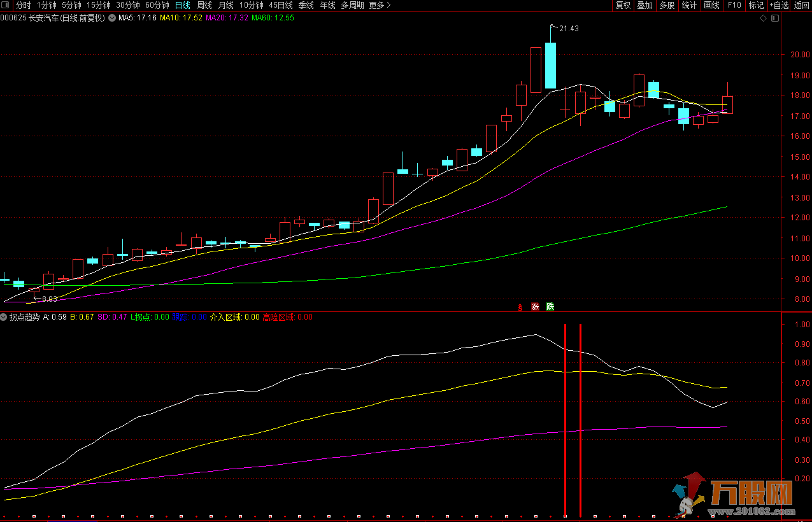Activate the 画线 drawing tool button
Image resolution: width=812 pixels, height=522 pixels.
pos(711,5)
